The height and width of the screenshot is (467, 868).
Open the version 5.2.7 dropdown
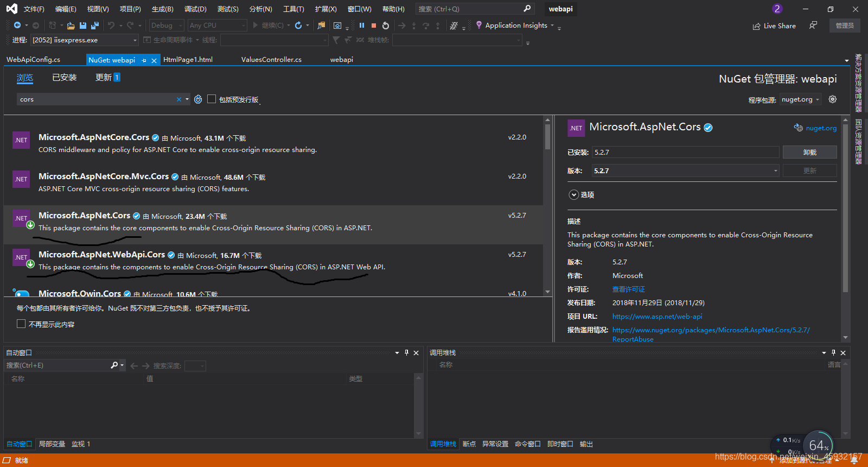(x=686, y=171)
